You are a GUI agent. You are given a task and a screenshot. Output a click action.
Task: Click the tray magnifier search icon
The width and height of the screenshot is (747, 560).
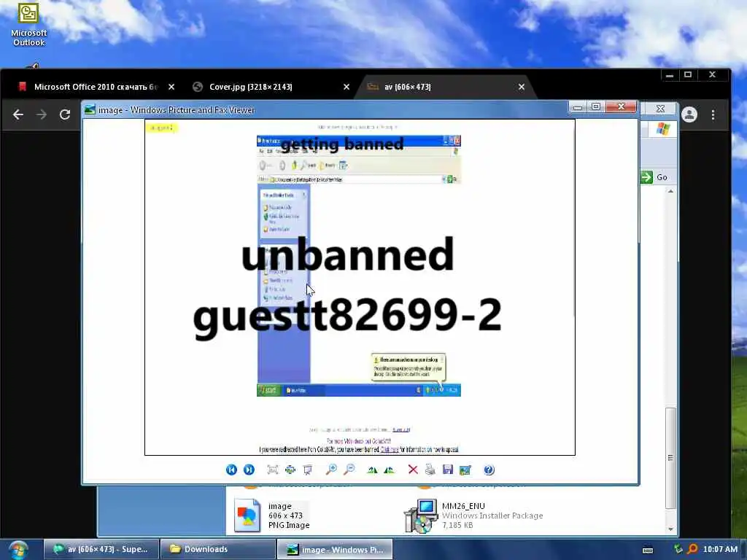pos(693,549)
